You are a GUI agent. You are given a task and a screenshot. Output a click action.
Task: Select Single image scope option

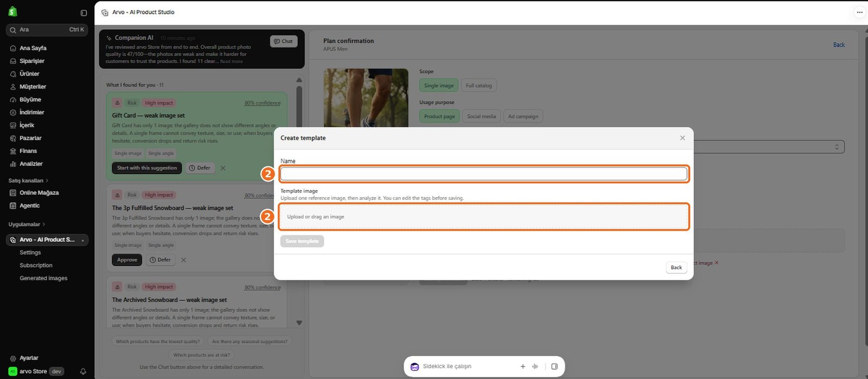pos(439,86)
